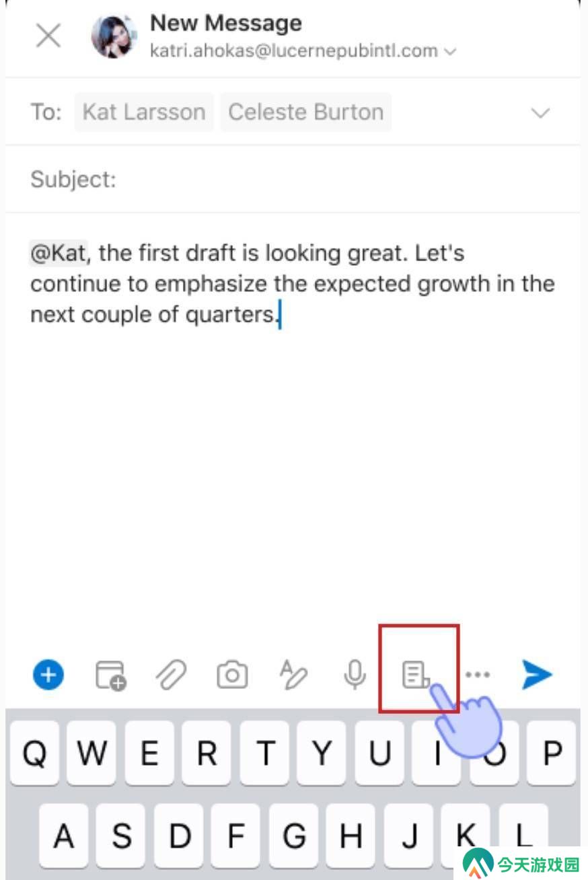Select the Kat Larsson recipient chip
Screen dimensions: 588x880
[144, 112]
